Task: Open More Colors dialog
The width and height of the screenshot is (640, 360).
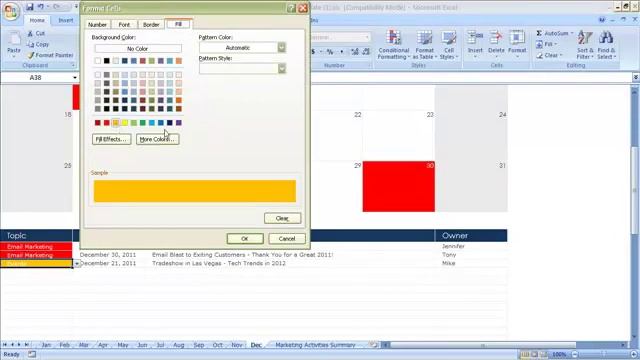Action: point(158,139)
